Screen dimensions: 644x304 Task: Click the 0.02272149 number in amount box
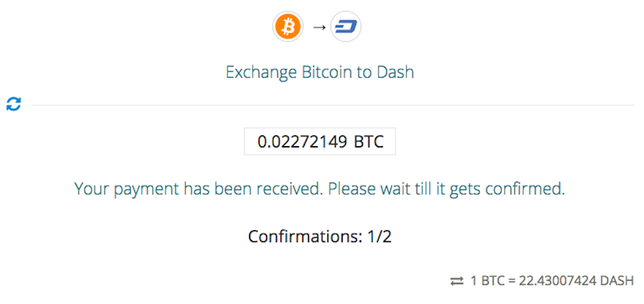tap(303, 142)
